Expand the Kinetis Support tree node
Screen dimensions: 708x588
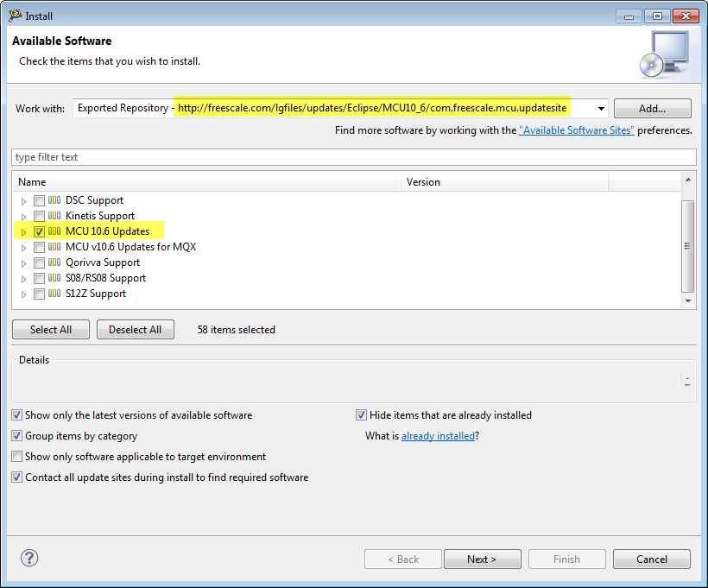(23, 217)
